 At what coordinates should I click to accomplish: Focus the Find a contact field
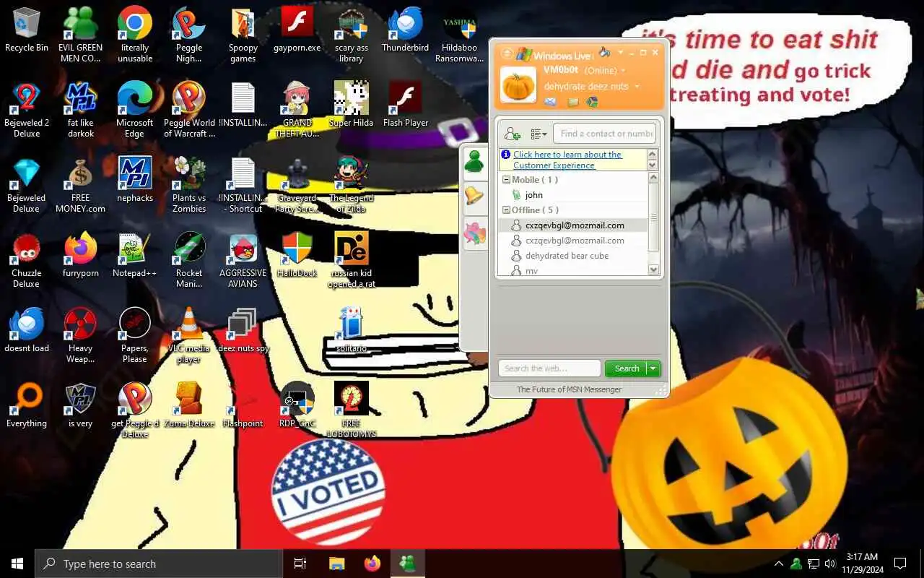tap(605, 133)
